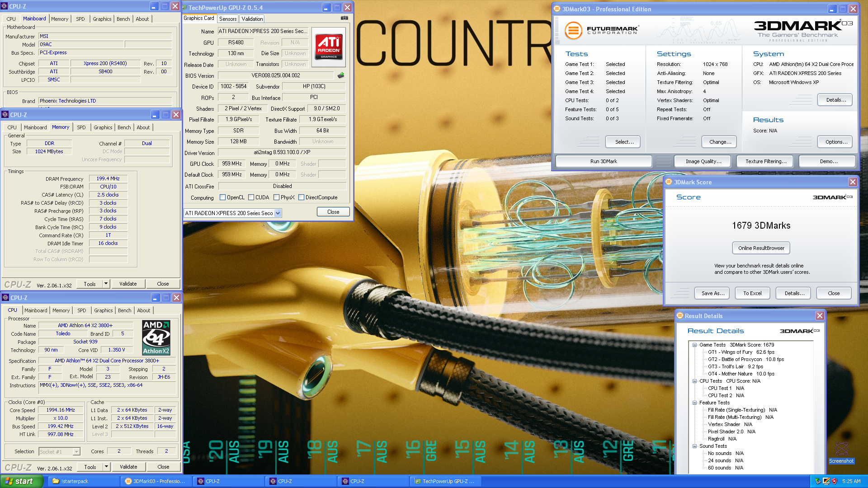Image resolution: width=868 pixels, height=488 pixels.
Task: Click Details... in the System section
Action: 836,100
